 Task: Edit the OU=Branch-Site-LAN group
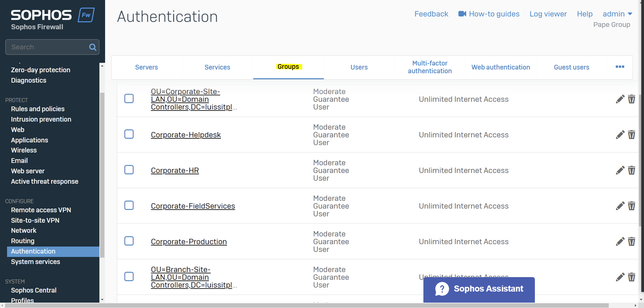[620, 277]
